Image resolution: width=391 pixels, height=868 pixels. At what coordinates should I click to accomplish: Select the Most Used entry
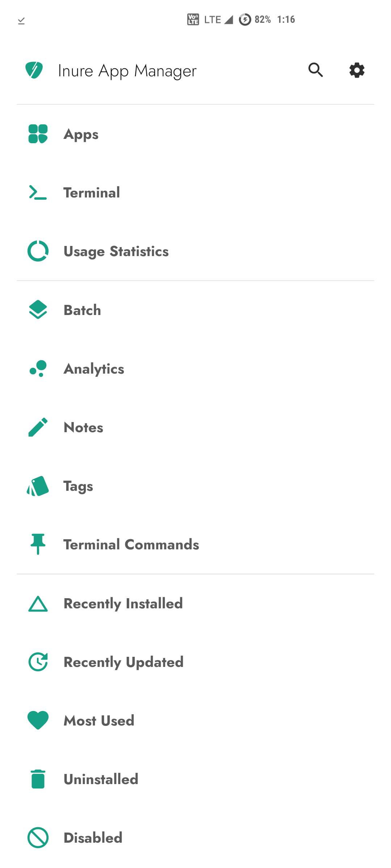195,720
